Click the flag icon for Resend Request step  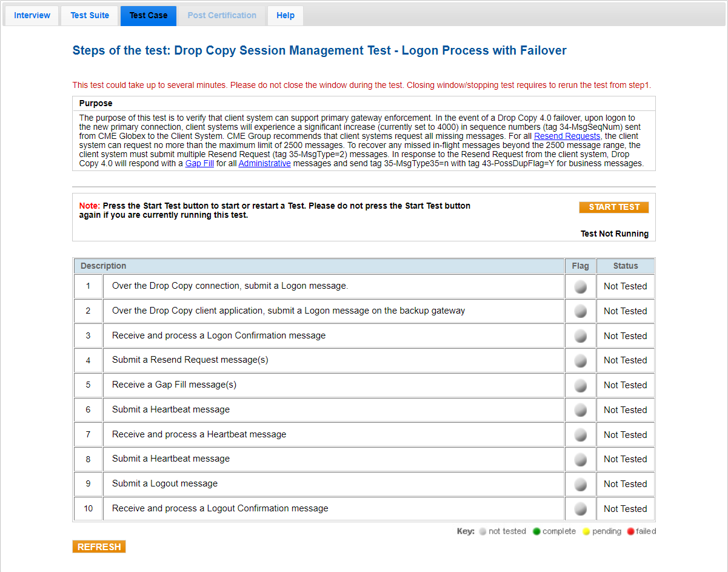pyautogui.click(x=580, y=360)
